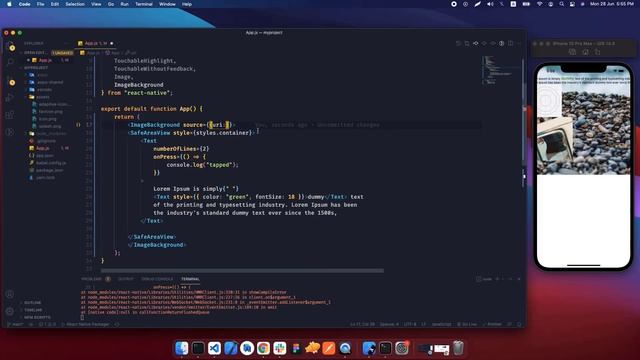Click the Wi-Fi icon in the menu bar
Image resolution: width=640 pixels, height=360 pixels.
click(540, 4)
